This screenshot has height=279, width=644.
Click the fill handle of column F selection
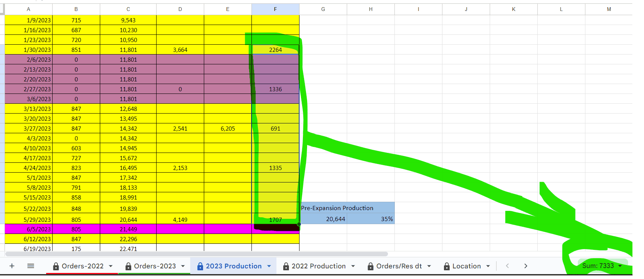click(x=299, y=224)
